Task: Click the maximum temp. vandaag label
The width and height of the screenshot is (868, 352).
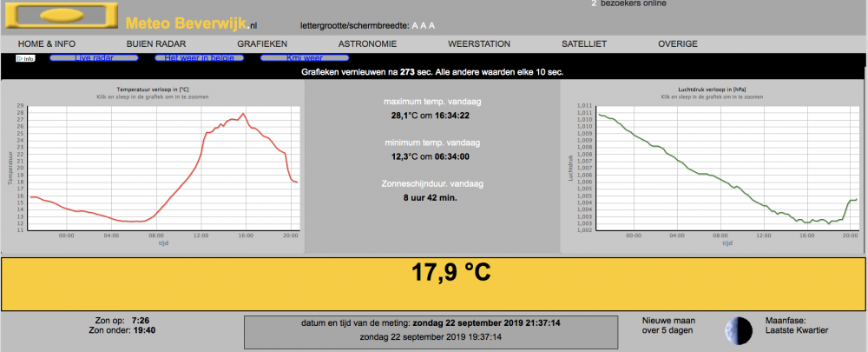Action: click(432, 102)
